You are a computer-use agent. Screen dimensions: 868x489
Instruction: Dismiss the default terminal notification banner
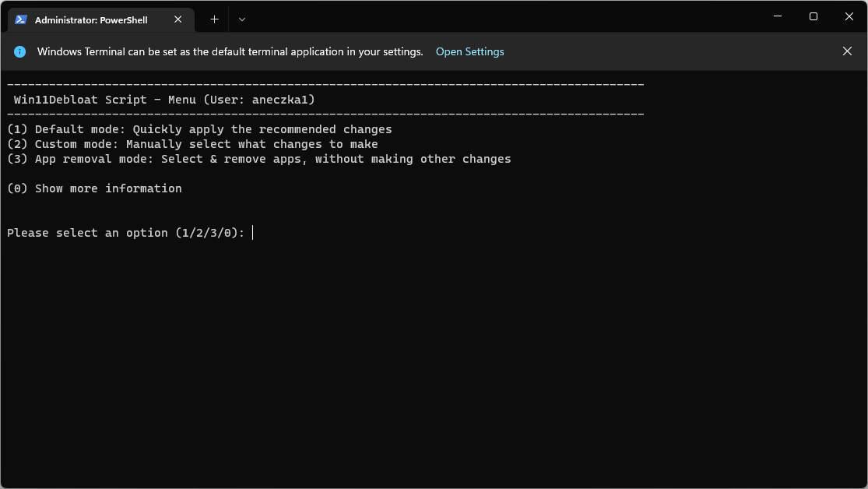(x=847, y=51)
